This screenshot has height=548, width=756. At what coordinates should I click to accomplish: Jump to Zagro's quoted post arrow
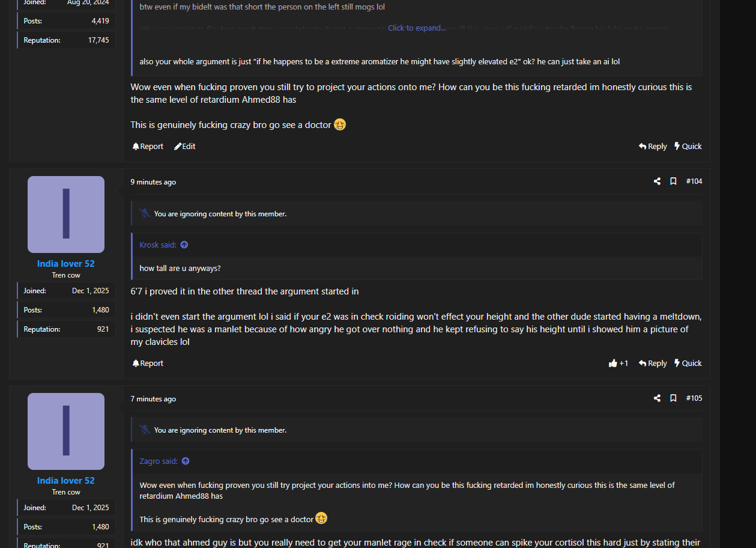186,461
